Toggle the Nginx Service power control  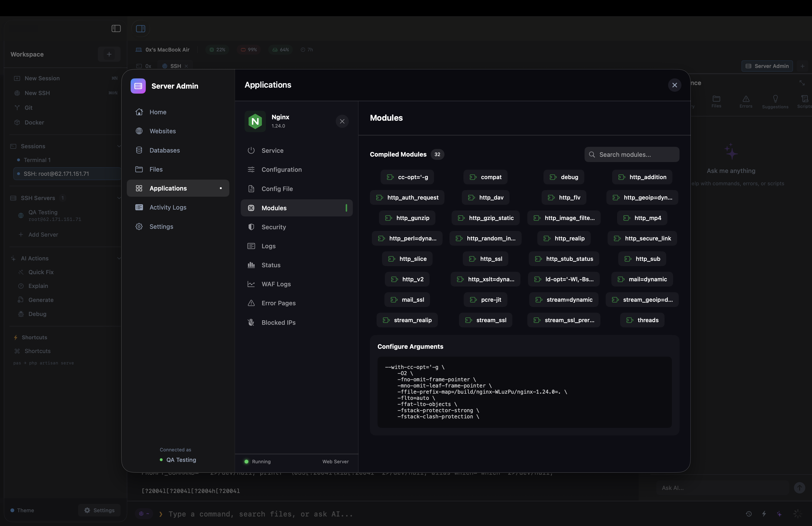251,150
